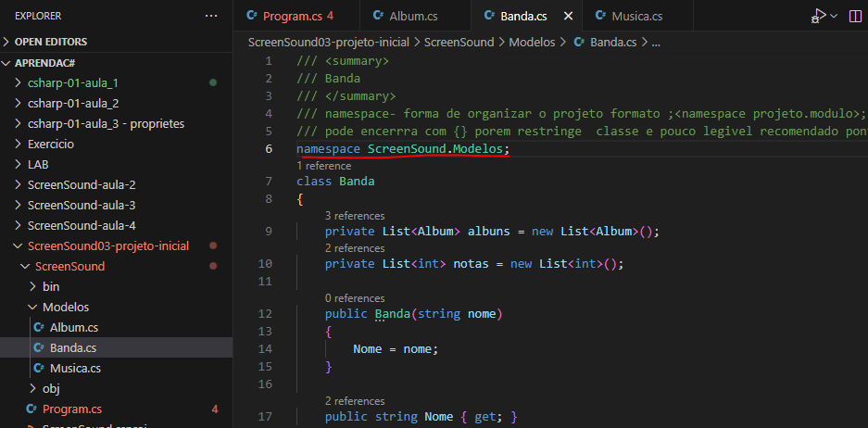
Task: Click the C# icon in the Banda.cs breadcrumb
Action: [x=580, y=42]
